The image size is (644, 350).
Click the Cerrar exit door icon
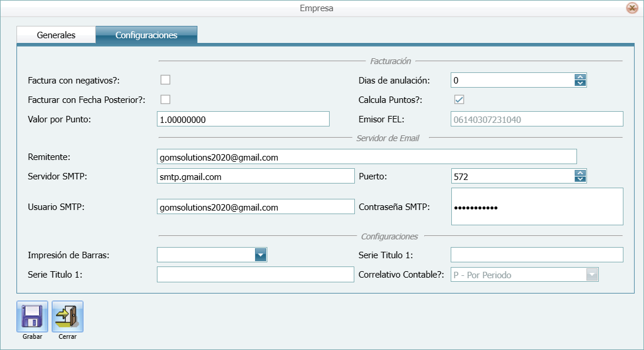pyautogui.click(x=66, y=315)
